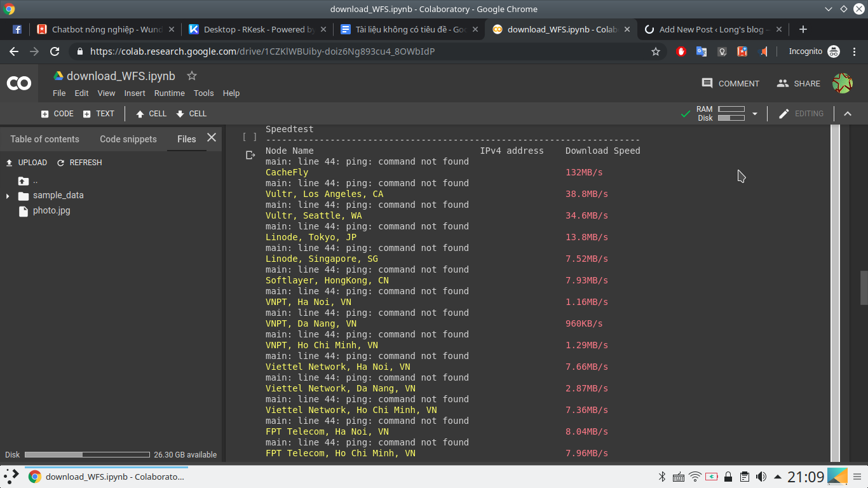868x488 pixels.
Task: Click the red star bookmark extension icon
Action: coord(742,51)
